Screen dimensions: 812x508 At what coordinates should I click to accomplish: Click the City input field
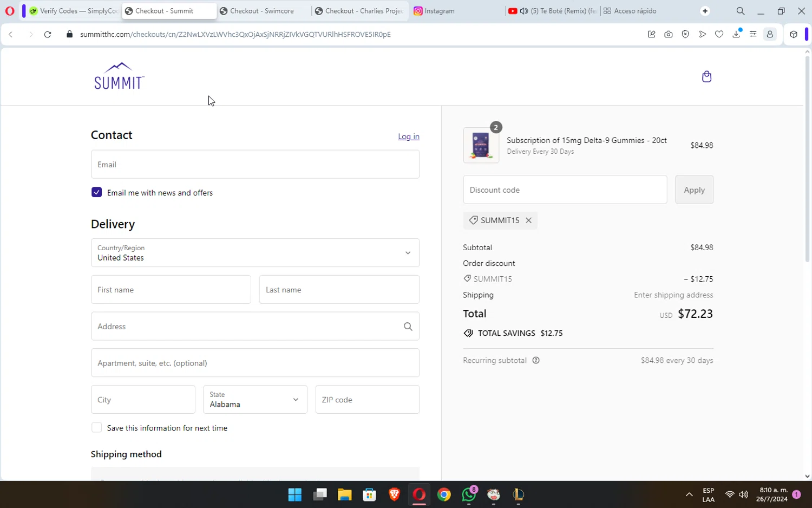pyautogui.click(x=143, y=400)
